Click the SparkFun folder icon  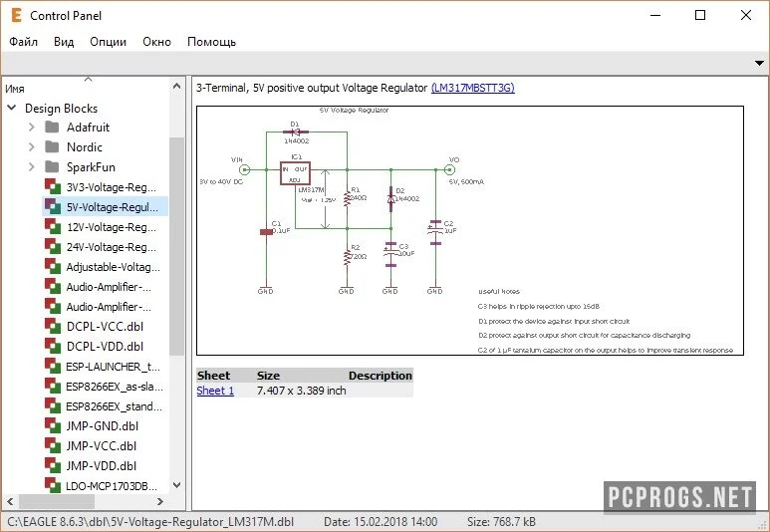coord(52,167)
